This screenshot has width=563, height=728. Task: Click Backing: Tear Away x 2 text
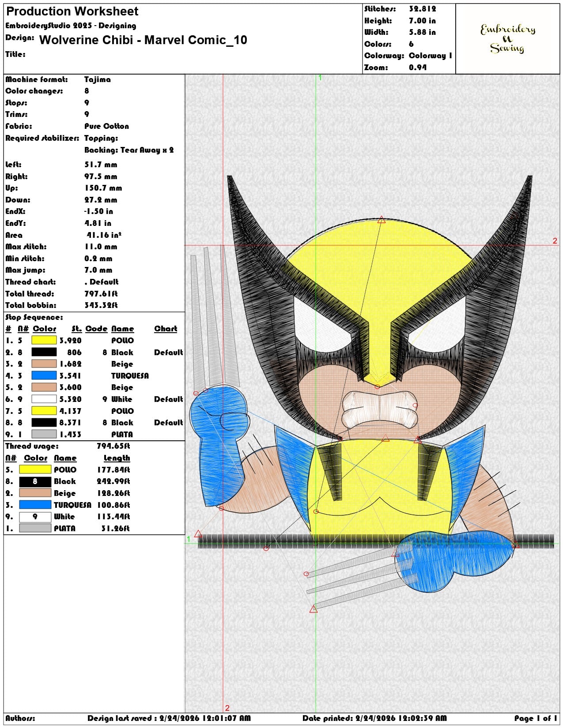coord(129,150)
